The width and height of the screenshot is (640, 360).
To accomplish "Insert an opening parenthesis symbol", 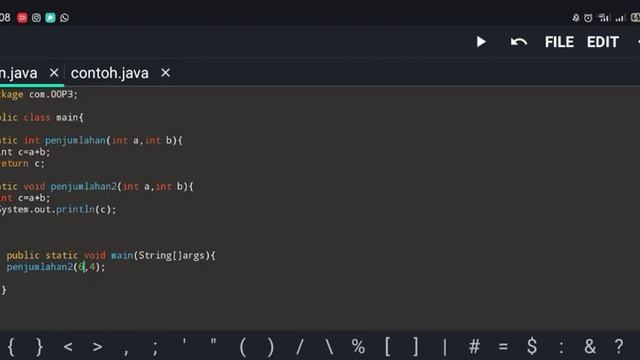I will tap(242, 347).
